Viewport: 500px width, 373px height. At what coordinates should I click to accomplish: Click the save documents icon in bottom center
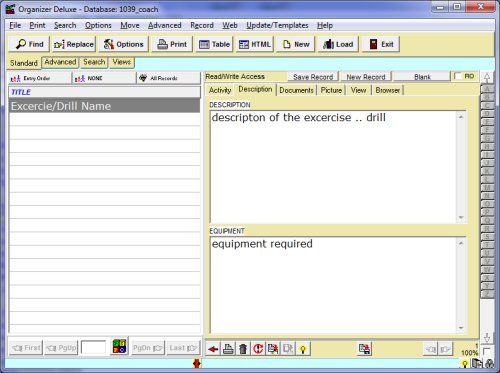click(x=364, y=349)
